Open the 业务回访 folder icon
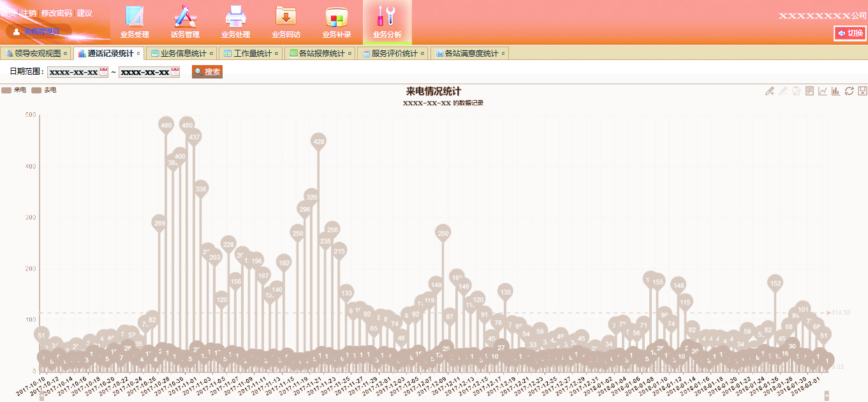 (286, 17)
